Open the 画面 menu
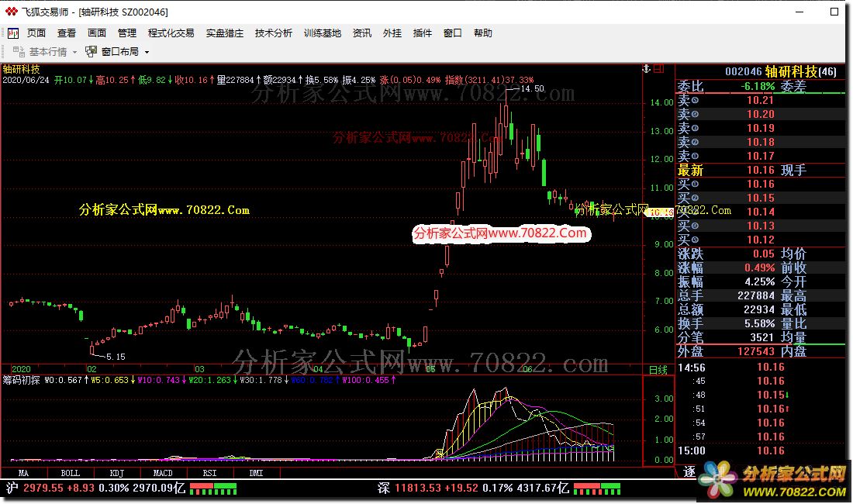 pos(97,33)
